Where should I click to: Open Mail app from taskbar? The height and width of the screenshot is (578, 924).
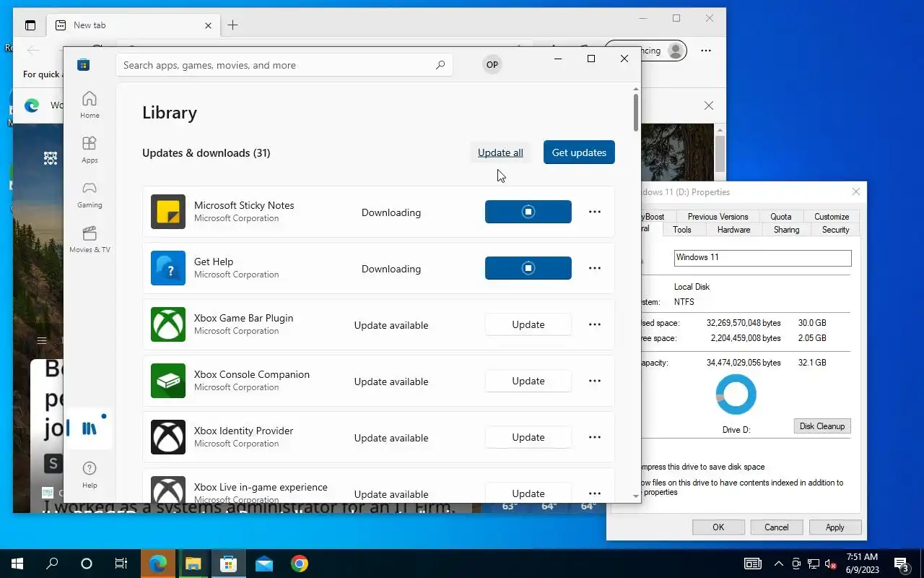(264, 564)
